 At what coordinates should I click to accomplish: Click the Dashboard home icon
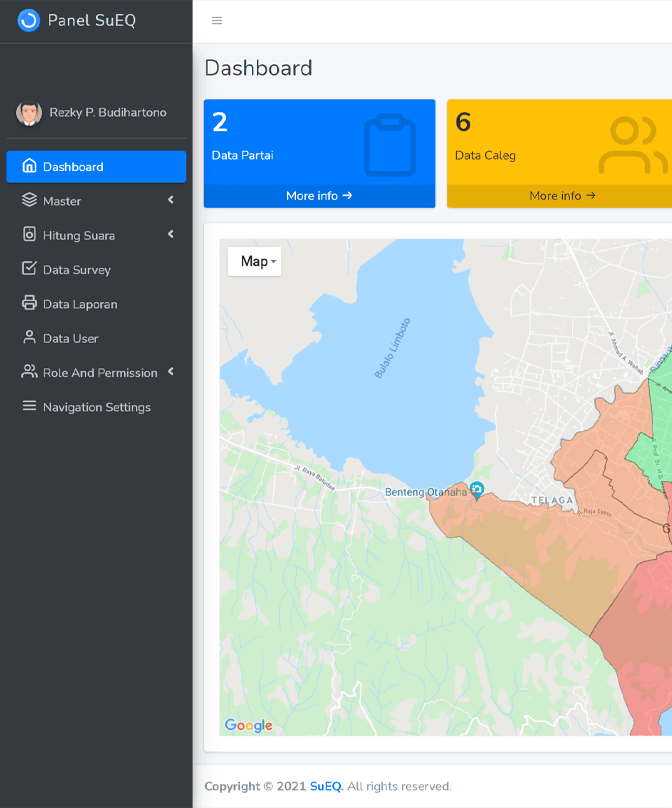tap(29, 166)
